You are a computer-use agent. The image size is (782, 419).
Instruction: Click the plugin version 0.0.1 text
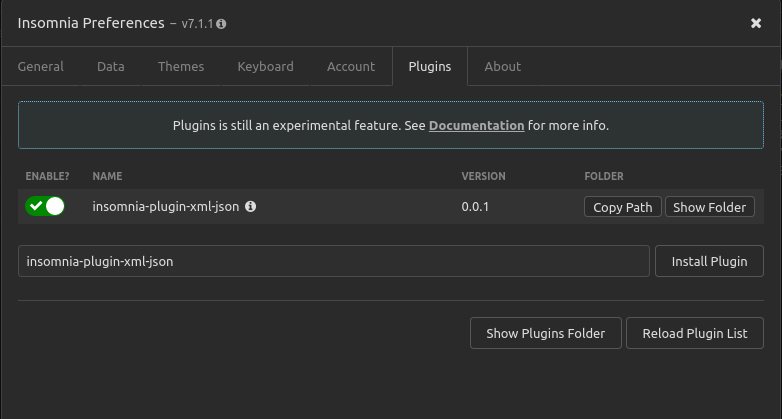point(475,207)
